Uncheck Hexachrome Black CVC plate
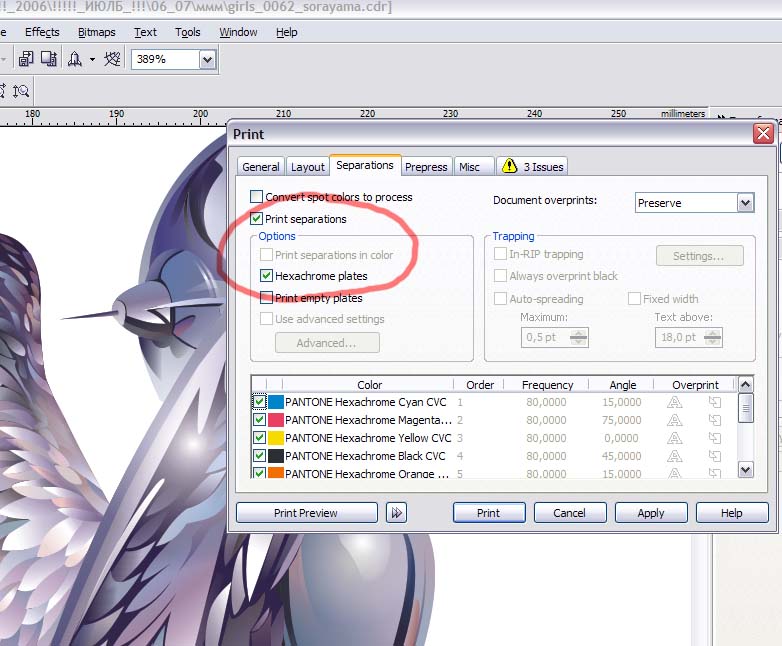 coord(259,455)
